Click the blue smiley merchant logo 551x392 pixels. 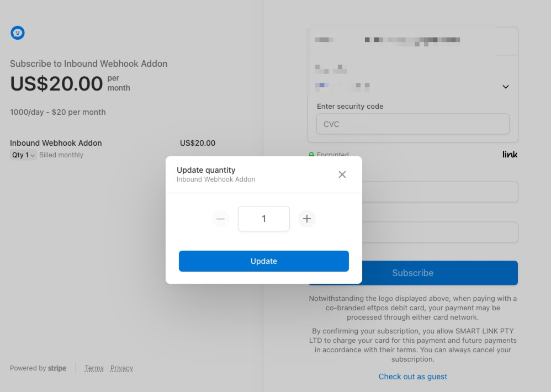pos(18,33)
